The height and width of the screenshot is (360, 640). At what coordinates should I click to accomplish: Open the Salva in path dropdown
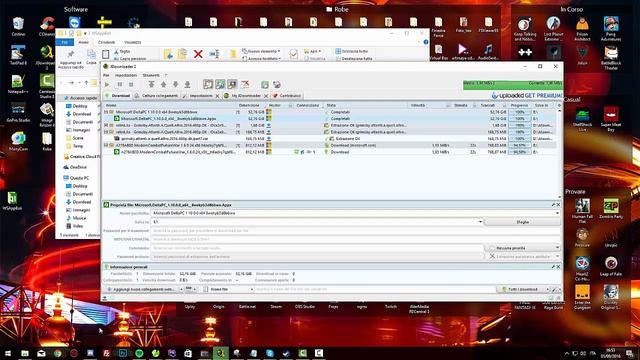[480, 222]
